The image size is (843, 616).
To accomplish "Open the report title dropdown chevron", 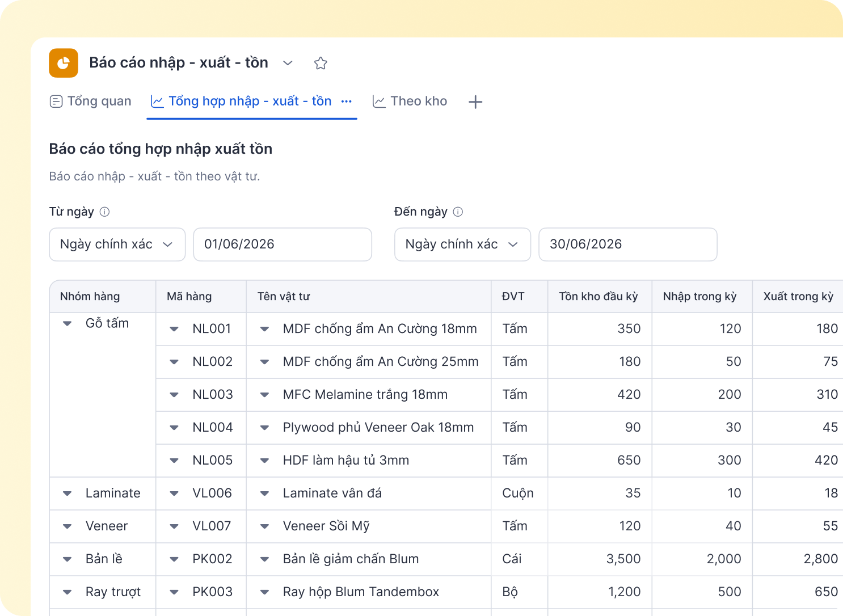I will tap(288, 63).
